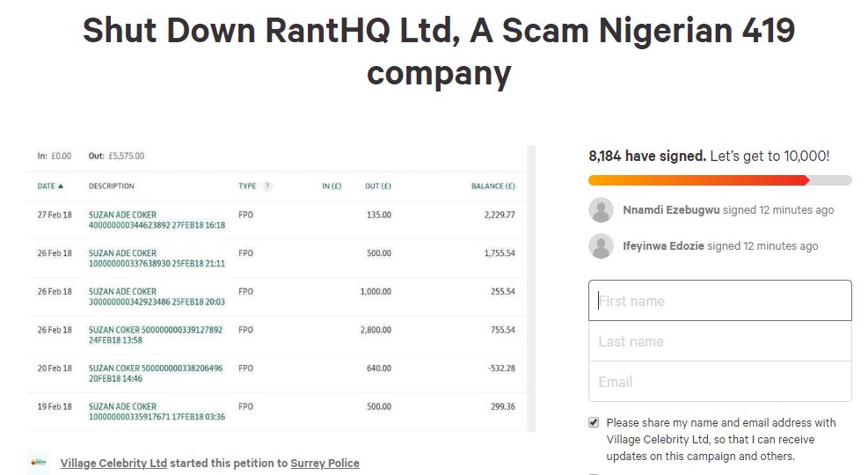
Task: Click the bank statement scrollbar
Action: point(531,288)
